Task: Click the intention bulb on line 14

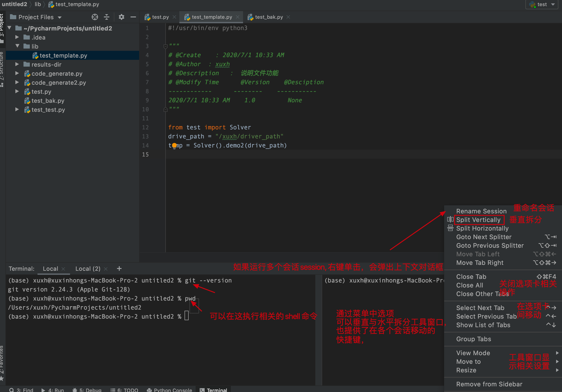Action: [174, 146]
